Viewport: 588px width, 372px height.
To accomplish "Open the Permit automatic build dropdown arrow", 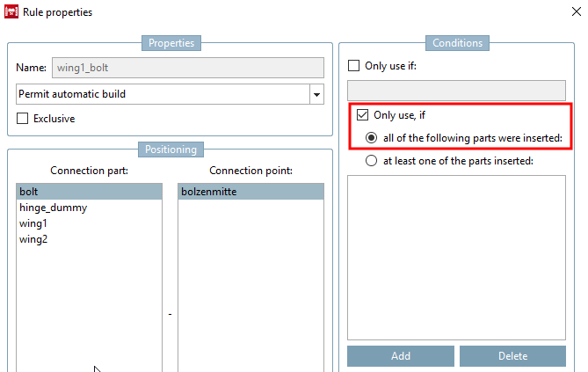I will click(316, 94).
